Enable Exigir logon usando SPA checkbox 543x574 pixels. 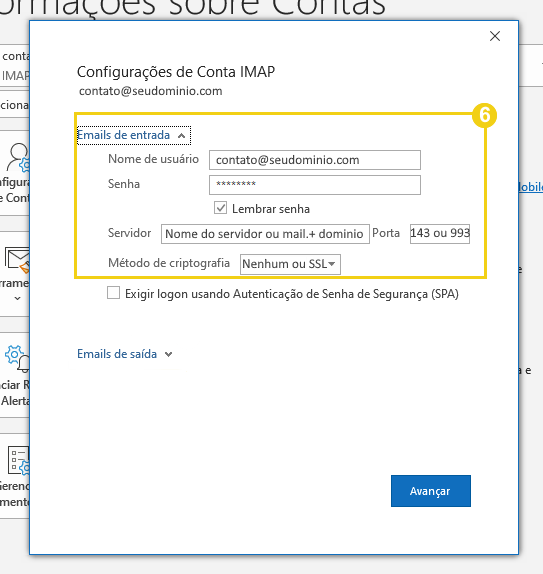[114, 293]
